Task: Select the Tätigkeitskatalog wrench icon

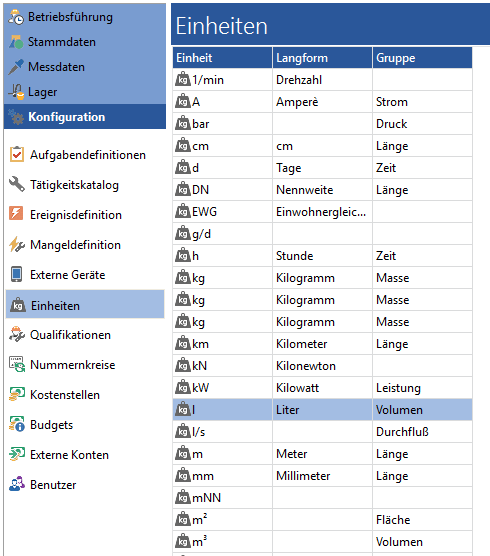Action: click(17, 184)
